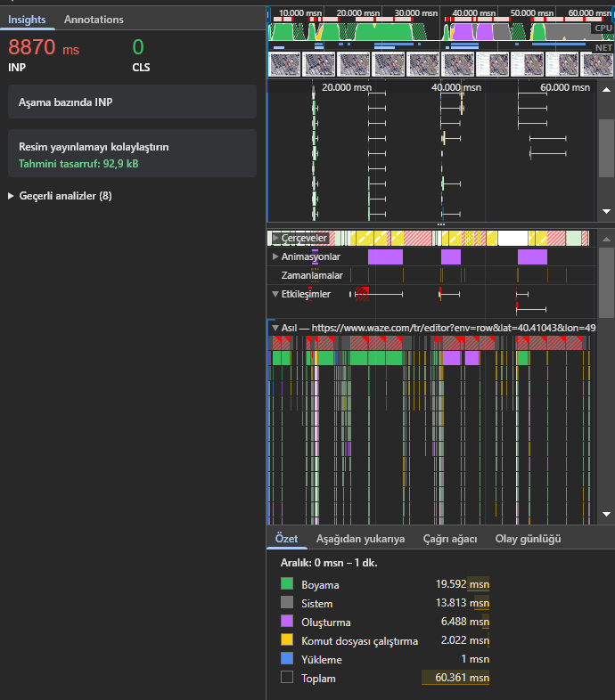The image size is (615, 700).
Task: Click the green Boyama legend swatch
Action: (287, 585)
